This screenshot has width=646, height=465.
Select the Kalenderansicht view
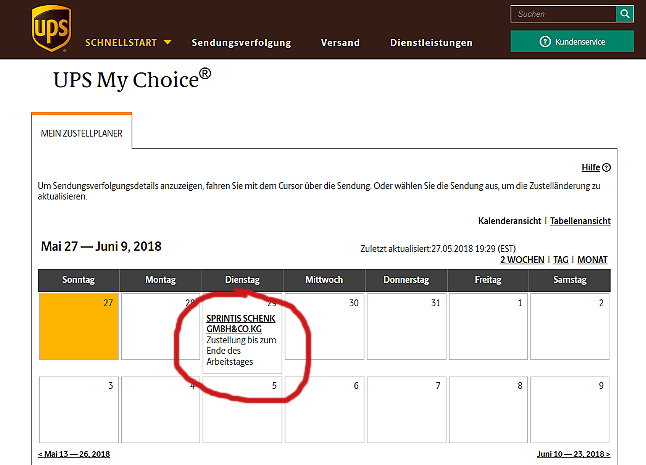pyautogui.click(x=509, y=221)
